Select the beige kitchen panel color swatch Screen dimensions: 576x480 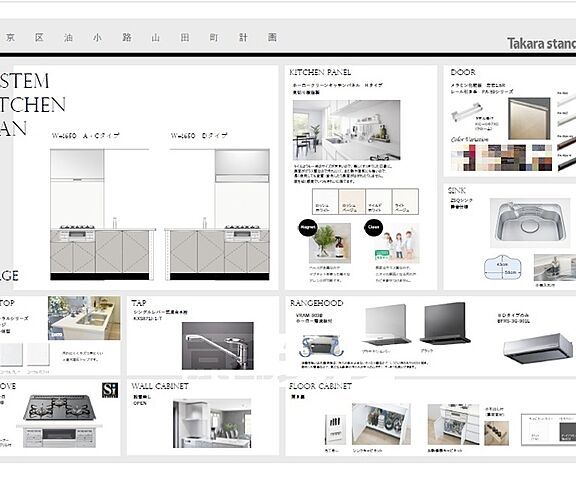[x=352, y=202]
